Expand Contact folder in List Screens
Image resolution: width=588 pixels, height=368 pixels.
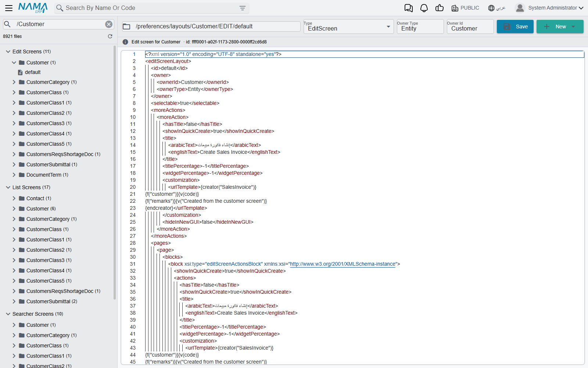14,198
